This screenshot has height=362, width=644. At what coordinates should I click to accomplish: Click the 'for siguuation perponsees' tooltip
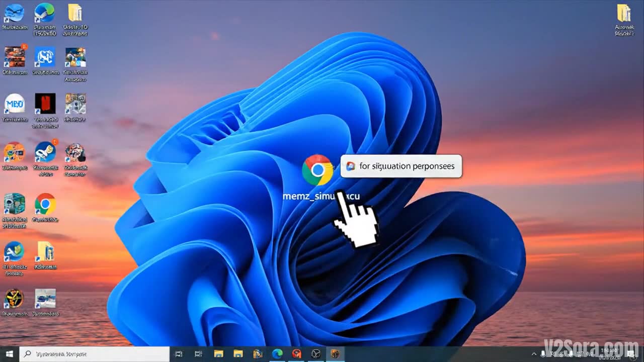tap(401, 166)
